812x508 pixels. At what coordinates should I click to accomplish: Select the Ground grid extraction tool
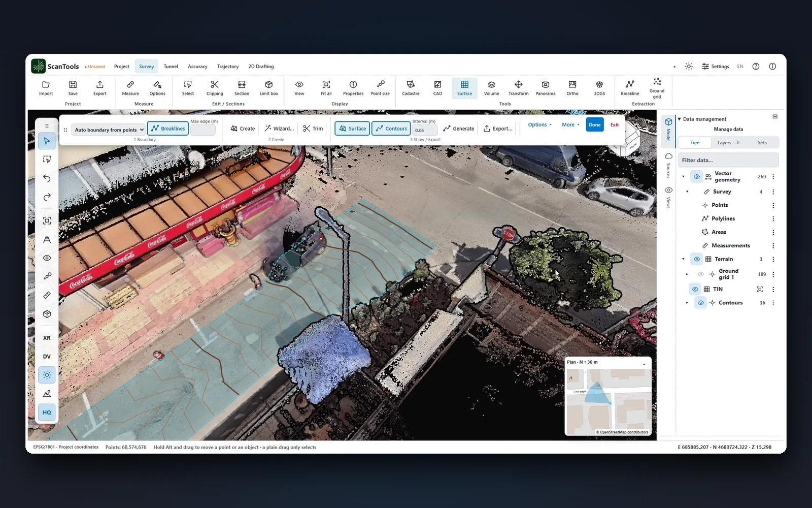[657, 88]
